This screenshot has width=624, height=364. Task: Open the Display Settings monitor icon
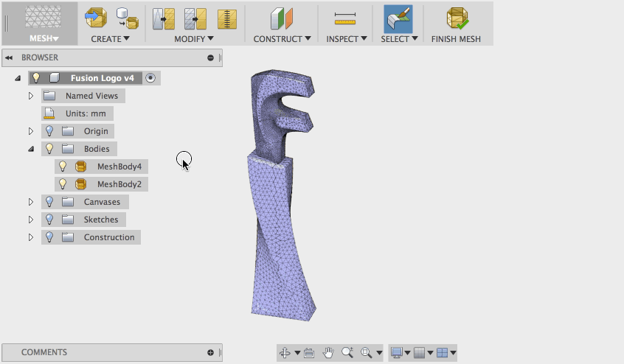click(396, 352)
